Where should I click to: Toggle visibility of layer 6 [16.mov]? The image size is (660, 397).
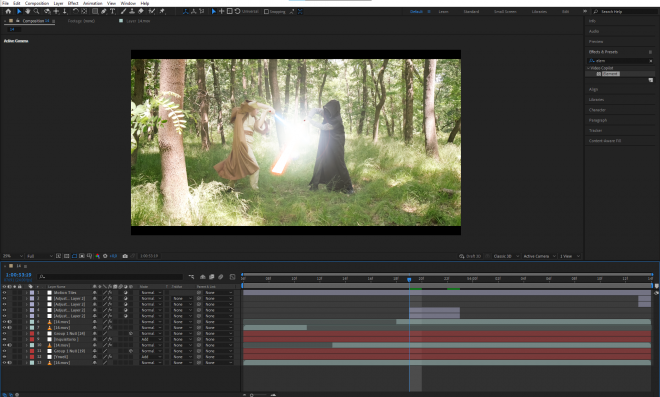(x=4, y=322)
